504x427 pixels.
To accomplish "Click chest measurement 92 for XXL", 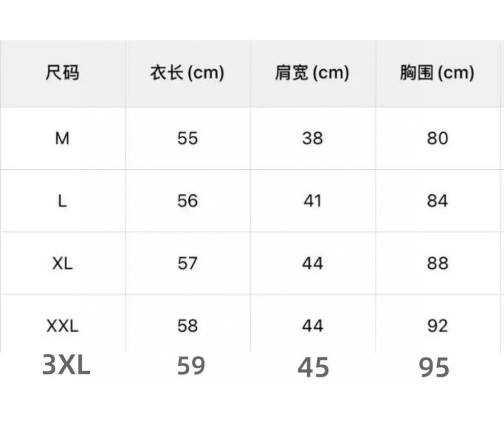I will pos(437,326).
